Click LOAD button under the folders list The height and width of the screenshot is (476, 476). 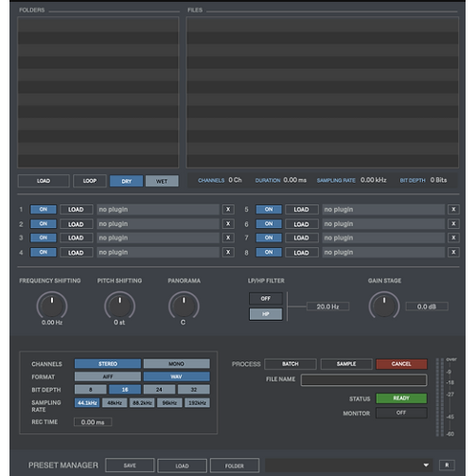(44, 181)
